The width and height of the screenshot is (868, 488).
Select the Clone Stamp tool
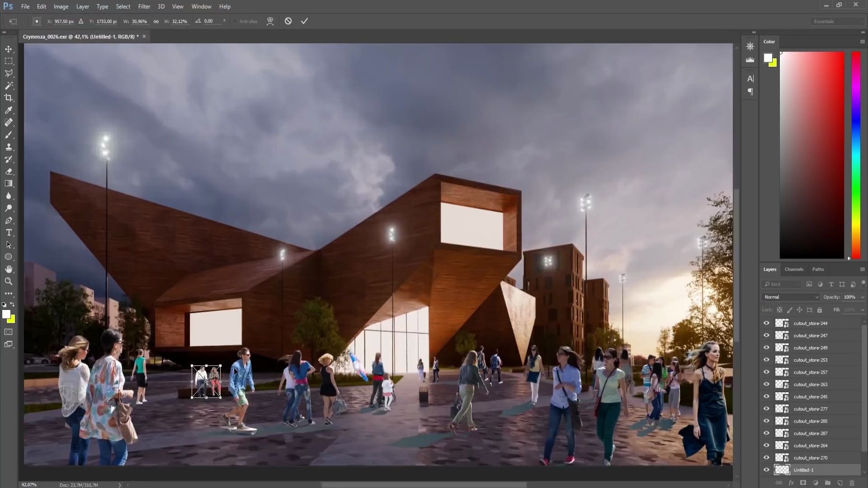(x=9, y=147)
